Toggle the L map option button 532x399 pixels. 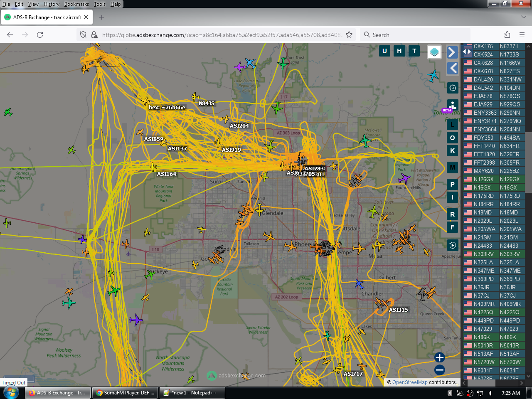pyautogui.click(x=453, y=125)
